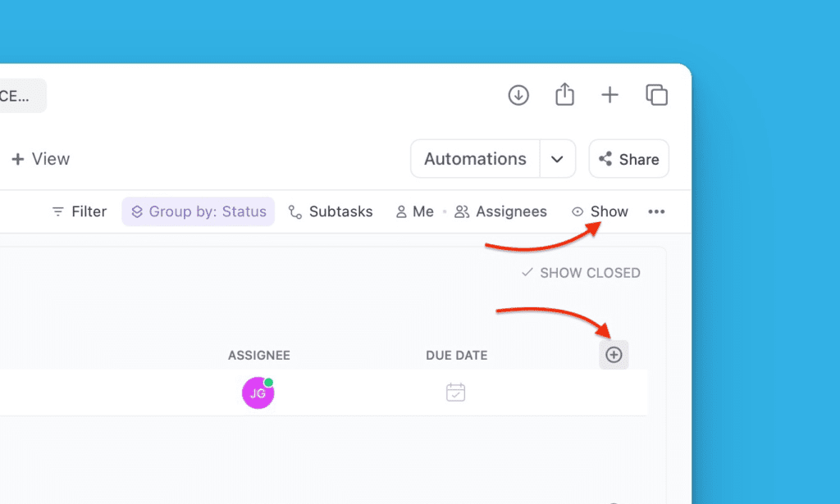Click the Share button
This screenshot has width=840, height=504.
coord(628,158)
